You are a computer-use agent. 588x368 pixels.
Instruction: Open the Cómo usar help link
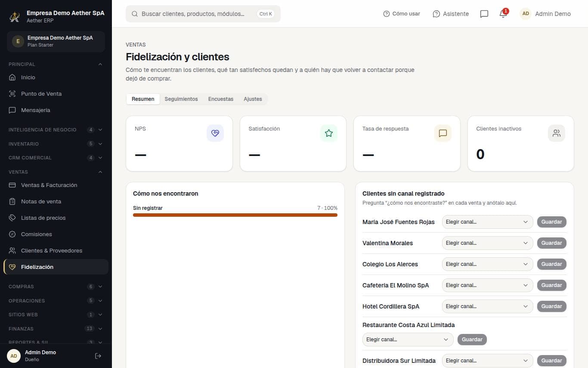[402, 14]
